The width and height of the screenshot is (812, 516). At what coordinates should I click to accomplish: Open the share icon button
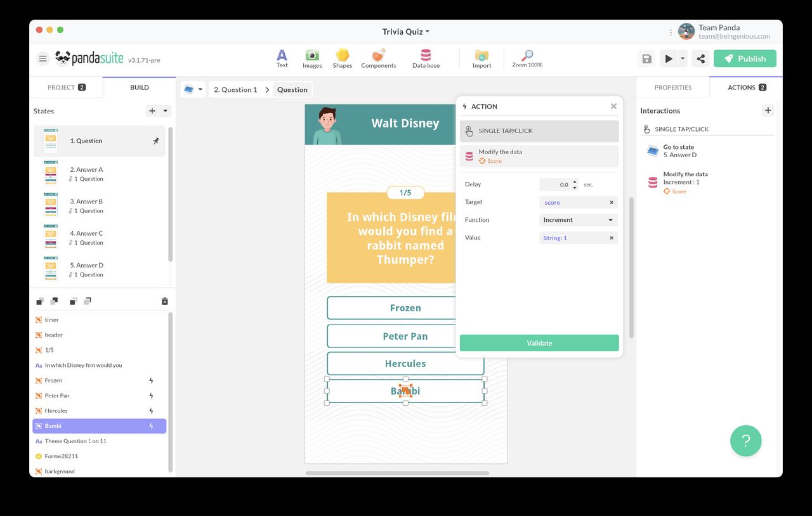(700, 59)
